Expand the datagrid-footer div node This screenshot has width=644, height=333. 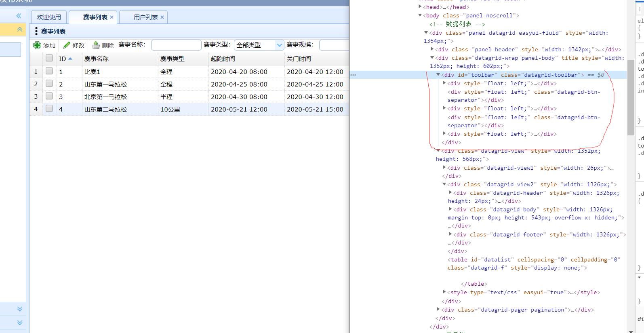(450, 234)
